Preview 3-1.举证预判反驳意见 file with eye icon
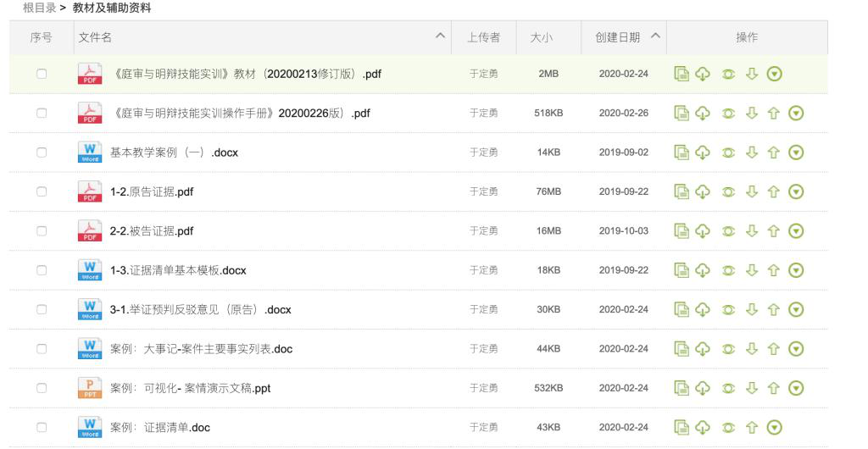Screen dimensions: 868x449 [728, 309]
